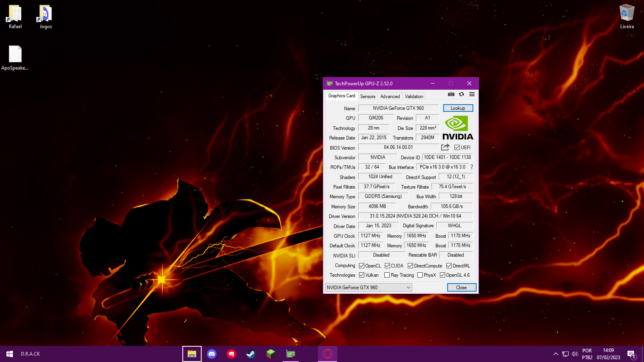Screen dimensions: 644x362
Task: Click the NVIDIA logo in GPU-Z
Action: (x=458, y=128)
